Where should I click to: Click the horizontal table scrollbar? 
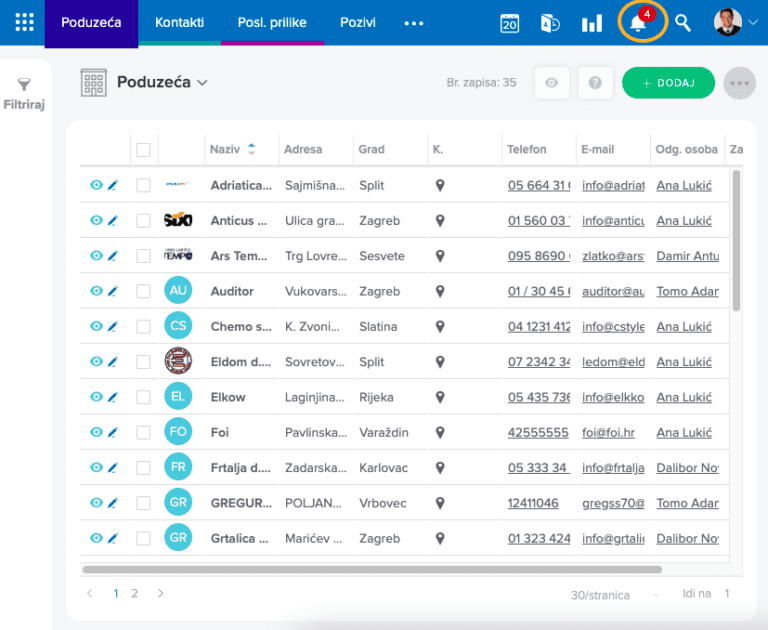[372, 569]
